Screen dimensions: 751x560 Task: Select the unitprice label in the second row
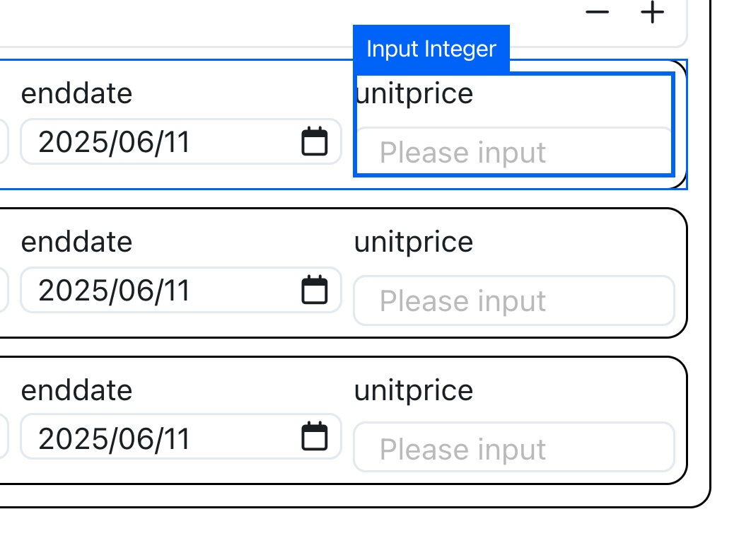tap(414, 243)
